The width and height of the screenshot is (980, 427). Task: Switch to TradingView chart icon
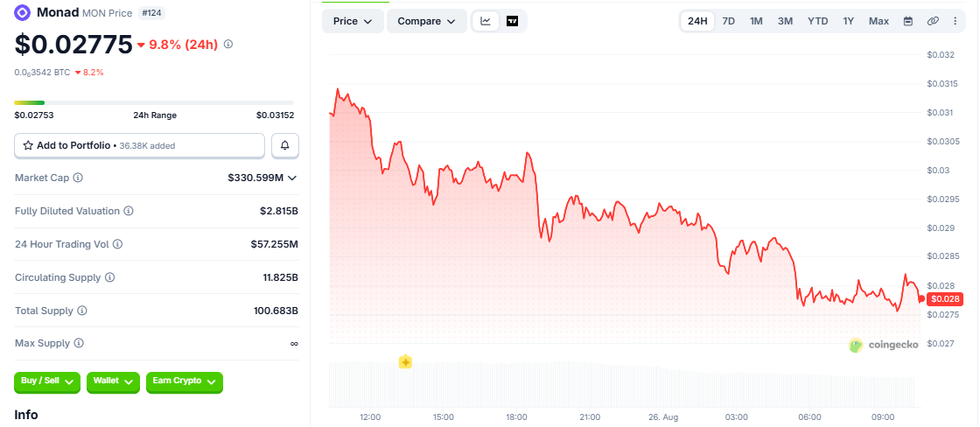point(513,21)
